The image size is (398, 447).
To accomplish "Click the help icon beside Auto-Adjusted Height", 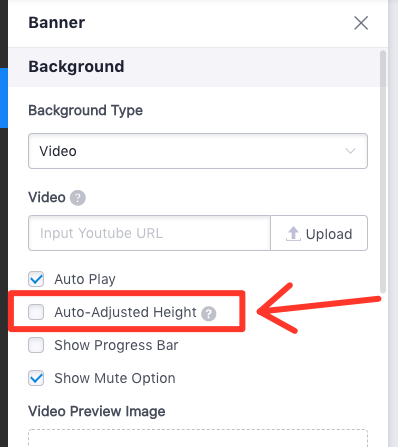I will click(209, 313).
